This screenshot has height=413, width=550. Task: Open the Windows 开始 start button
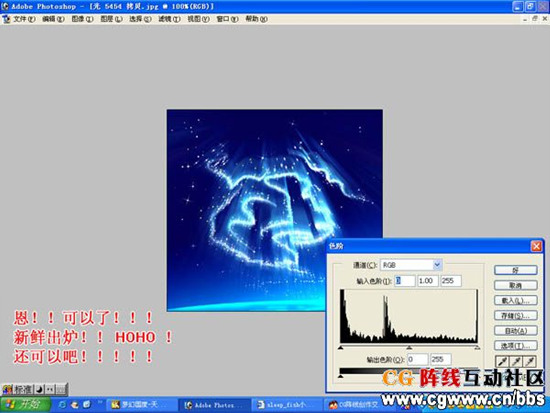click(x=25, y=405)
